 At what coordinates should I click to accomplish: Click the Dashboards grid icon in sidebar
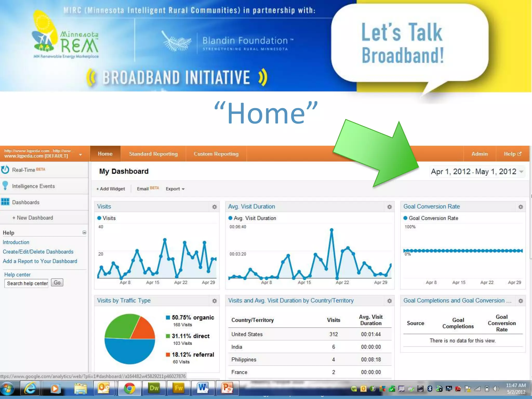tap(5, 202)
